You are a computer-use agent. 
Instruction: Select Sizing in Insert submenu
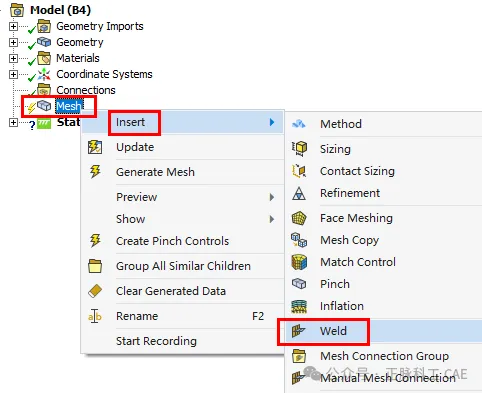[x=384, y=149]
